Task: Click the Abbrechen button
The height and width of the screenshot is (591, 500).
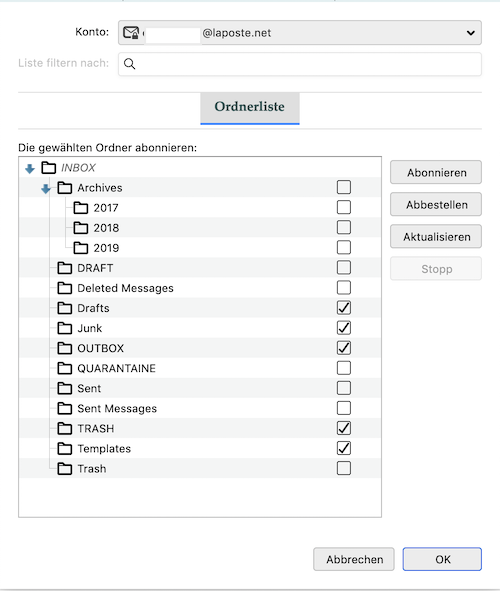Action: tap(354, 559)
